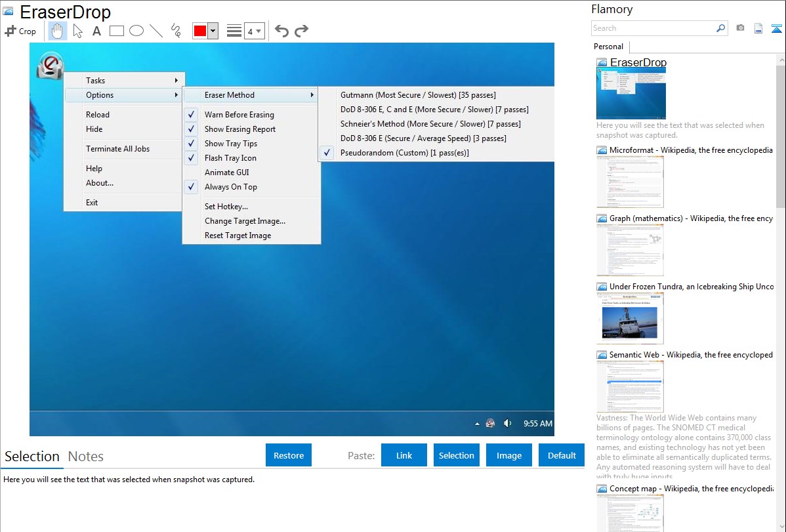Viewport: 786px width, 532px height.
Task: Click the EraserDrop icon in the system tray
Action: (490, 423)
